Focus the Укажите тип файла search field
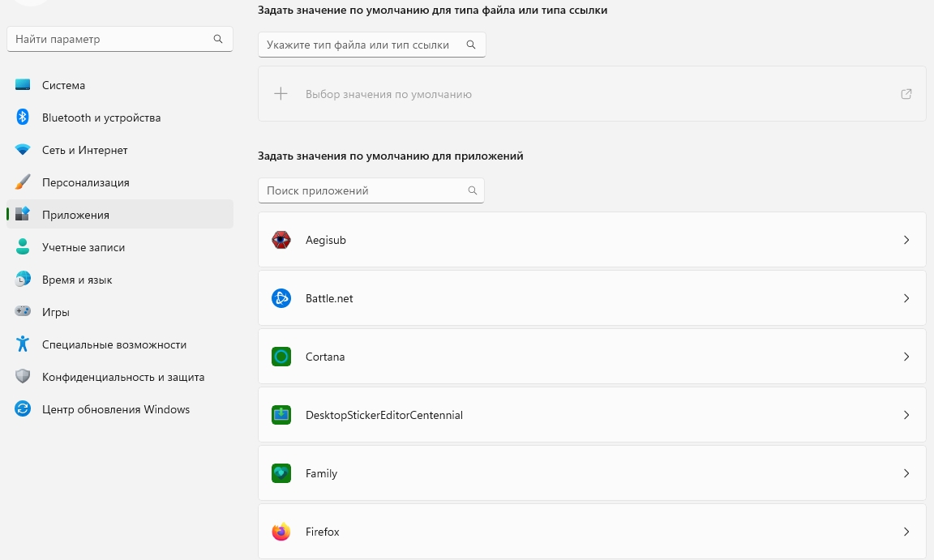 (371, 45)
